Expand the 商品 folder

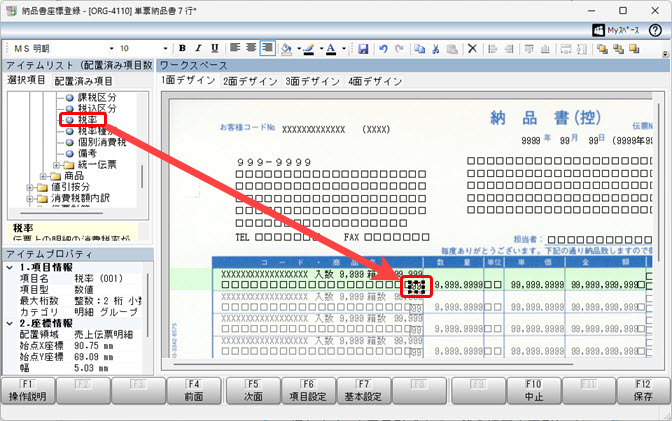43,176
